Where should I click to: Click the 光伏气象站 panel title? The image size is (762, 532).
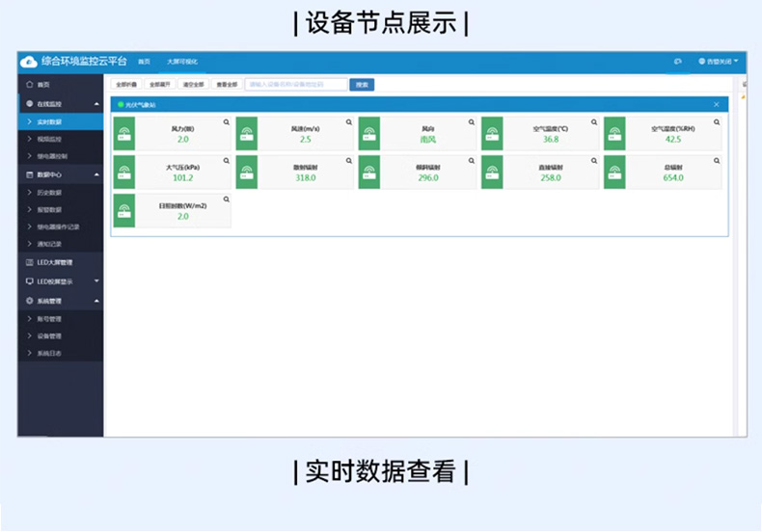click(141, 105)
